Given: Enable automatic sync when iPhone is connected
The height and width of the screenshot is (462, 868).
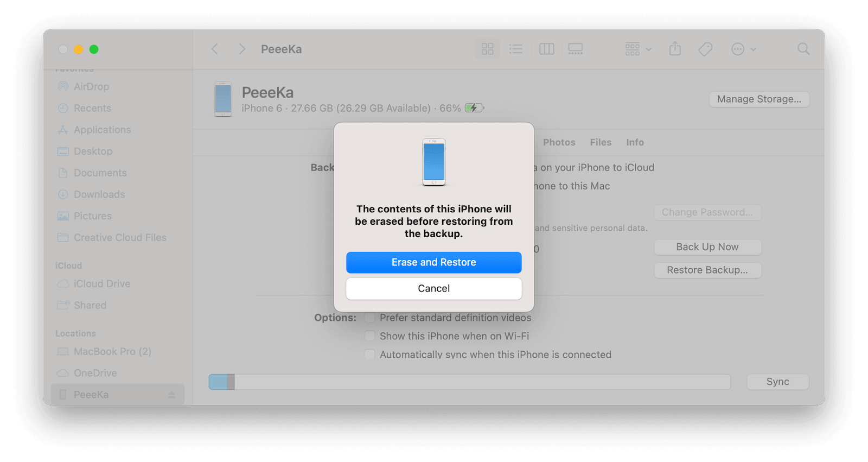Looking at the screenshot, I should coord(369,354).
